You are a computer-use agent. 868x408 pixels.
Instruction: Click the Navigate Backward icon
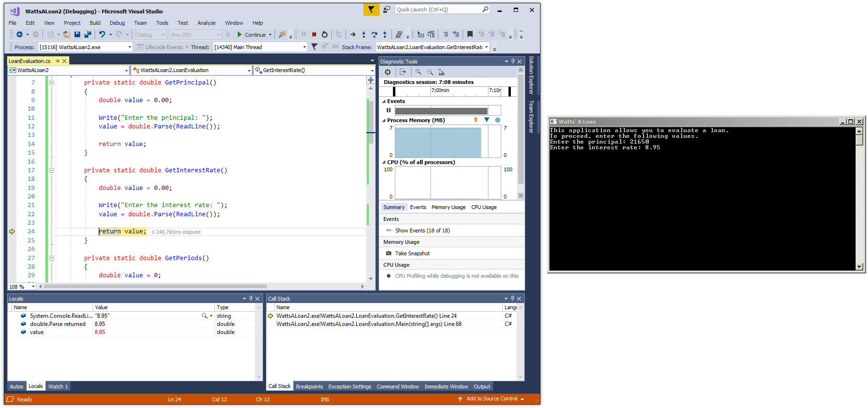click(x=20, y=34)
